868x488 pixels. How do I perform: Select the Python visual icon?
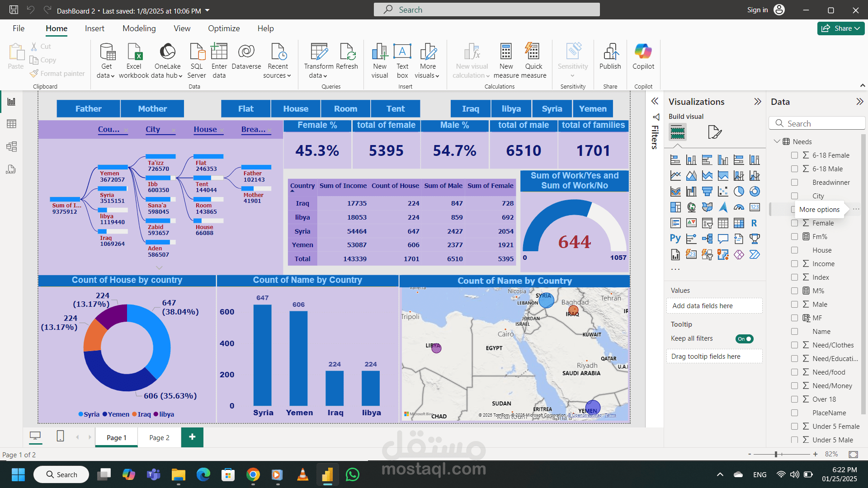tap(675, 239)
